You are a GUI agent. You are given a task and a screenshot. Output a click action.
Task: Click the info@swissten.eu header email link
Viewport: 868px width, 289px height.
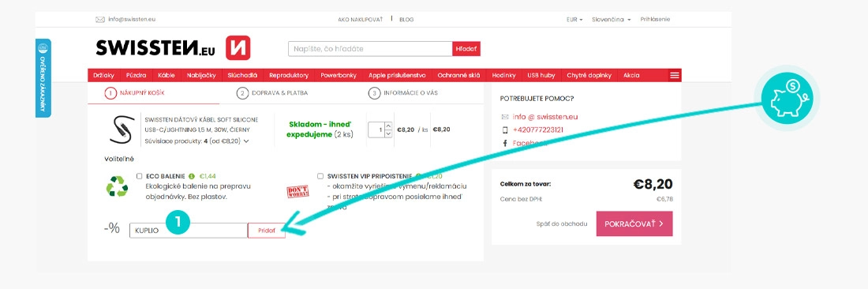[132, 20]
